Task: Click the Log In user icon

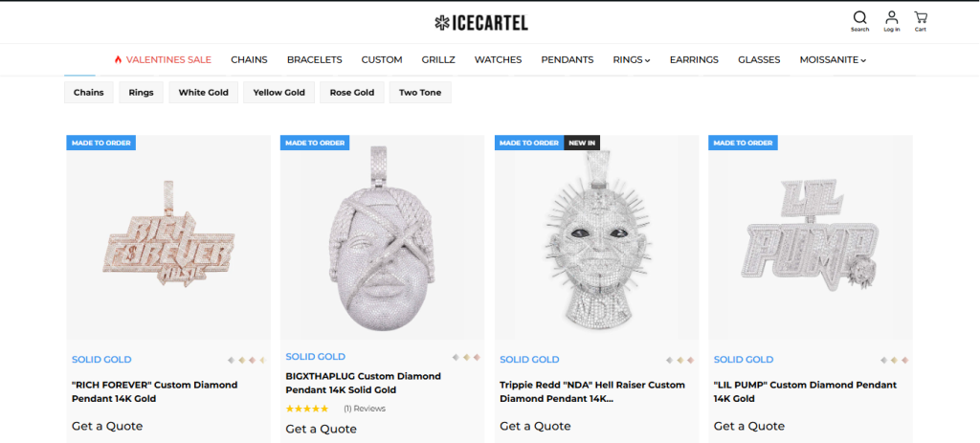Action: coord(891,18)
